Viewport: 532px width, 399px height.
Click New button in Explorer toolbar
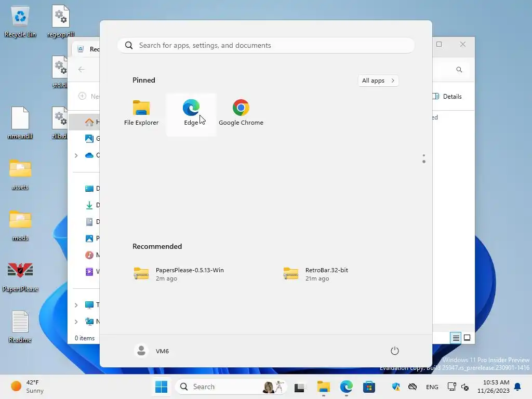[x=88, y=96]
